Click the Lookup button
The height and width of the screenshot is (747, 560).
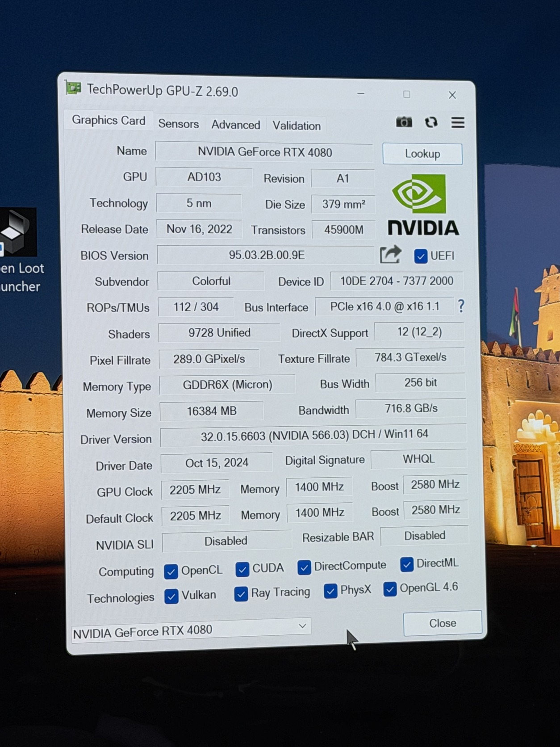coord(422,154)
